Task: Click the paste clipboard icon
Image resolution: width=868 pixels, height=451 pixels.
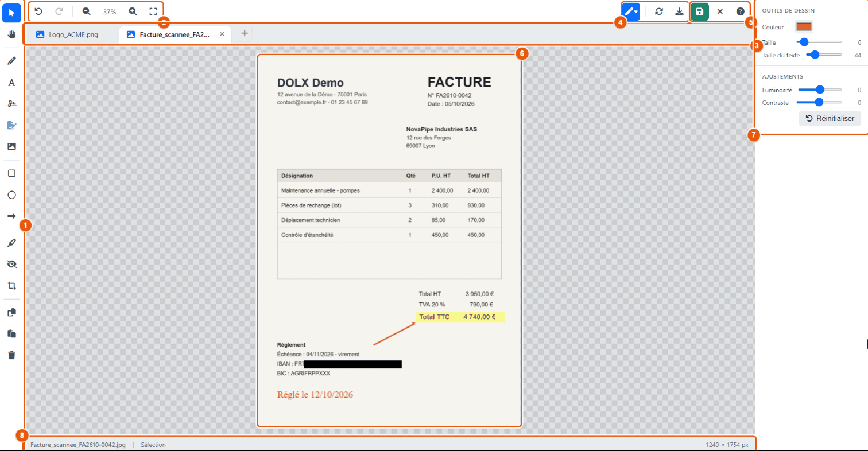Action: point(11,333)
